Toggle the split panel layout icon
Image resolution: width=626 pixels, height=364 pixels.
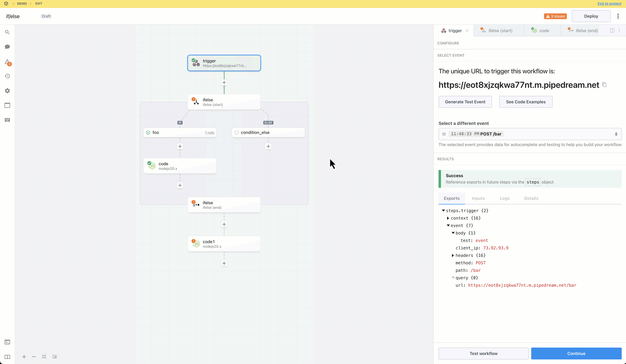tap(612, 31)
